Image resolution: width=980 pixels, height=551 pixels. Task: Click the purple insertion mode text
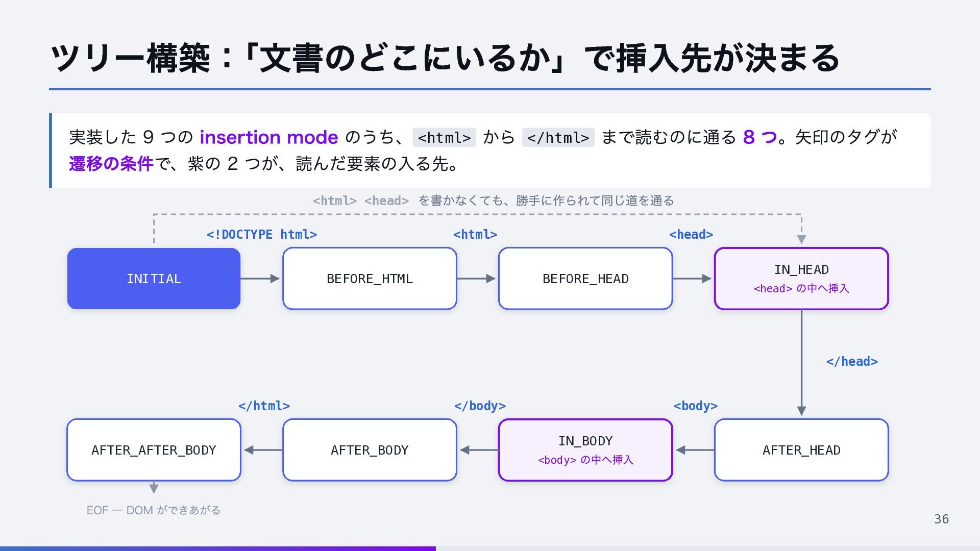pyautogui.click(x=269, y=137)
